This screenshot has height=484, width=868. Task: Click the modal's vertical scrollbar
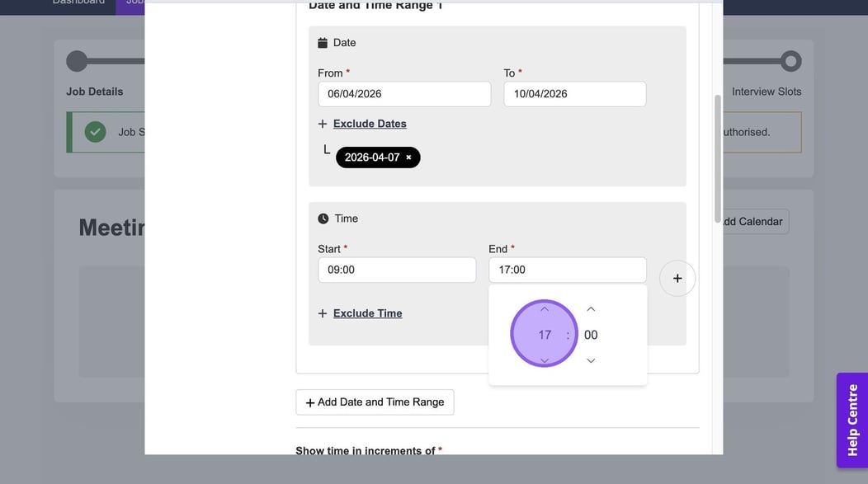click(718, 157)
